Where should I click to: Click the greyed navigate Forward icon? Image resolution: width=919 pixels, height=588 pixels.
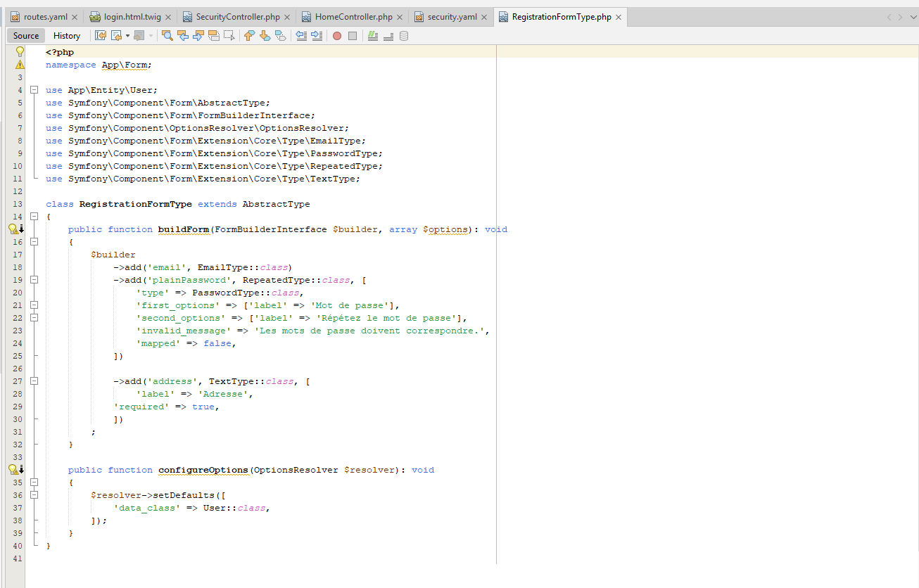[x=139, y=36]
